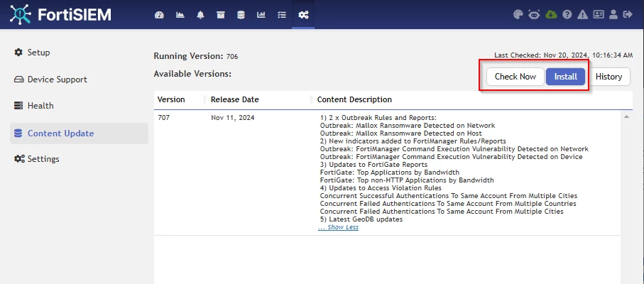Screen dimensions: 644x284
Task: Open the Incidents bell icon
Action: (200, 15)
